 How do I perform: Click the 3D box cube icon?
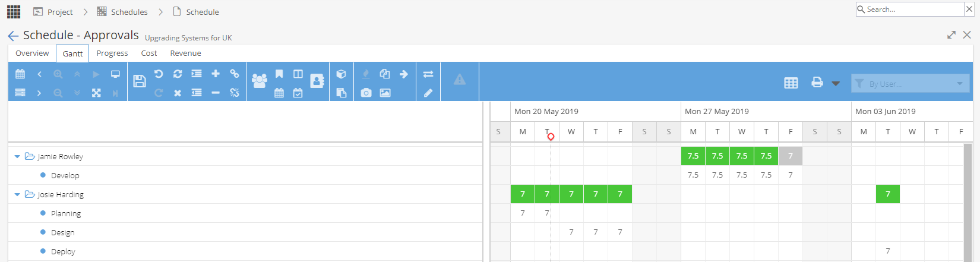click(x=341, y=74)
